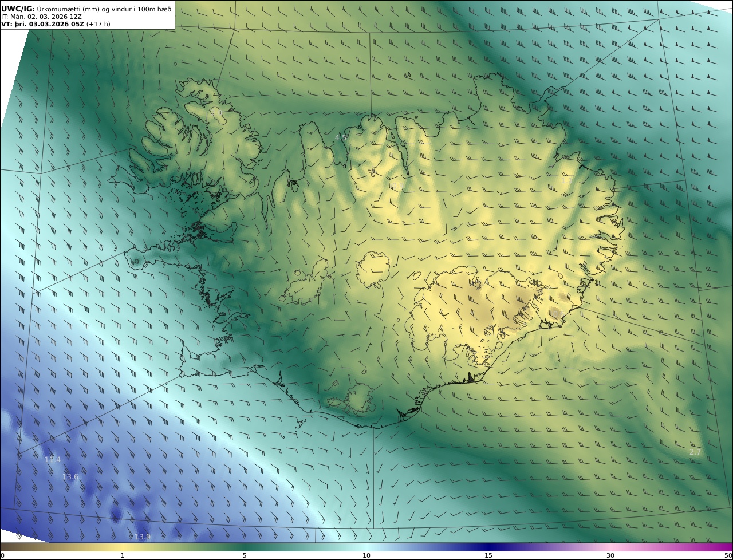Pick the dark navy colorbar segment above the 15 tick
This screenshot has height=560, width=733.
488,547
